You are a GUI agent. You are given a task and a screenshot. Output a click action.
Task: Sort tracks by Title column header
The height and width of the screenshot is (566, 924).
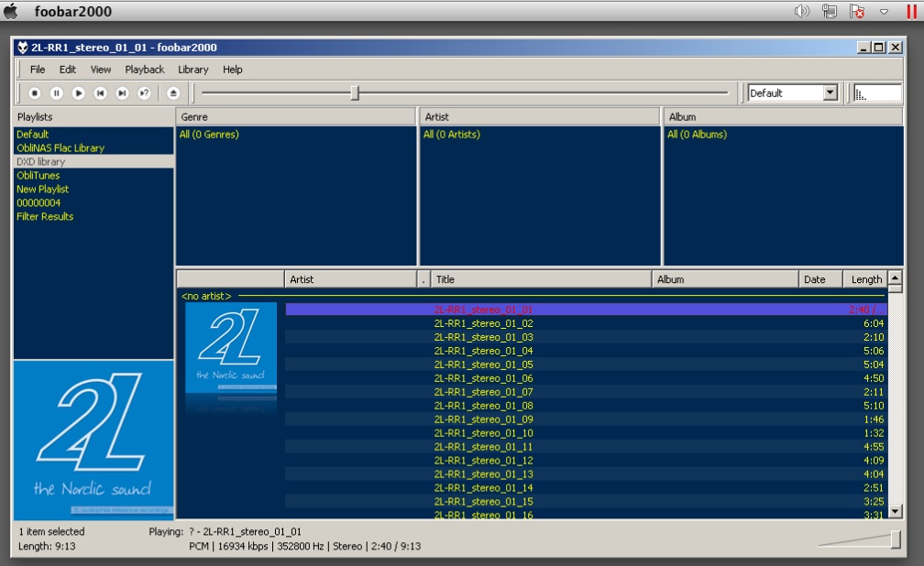(541, 279)
